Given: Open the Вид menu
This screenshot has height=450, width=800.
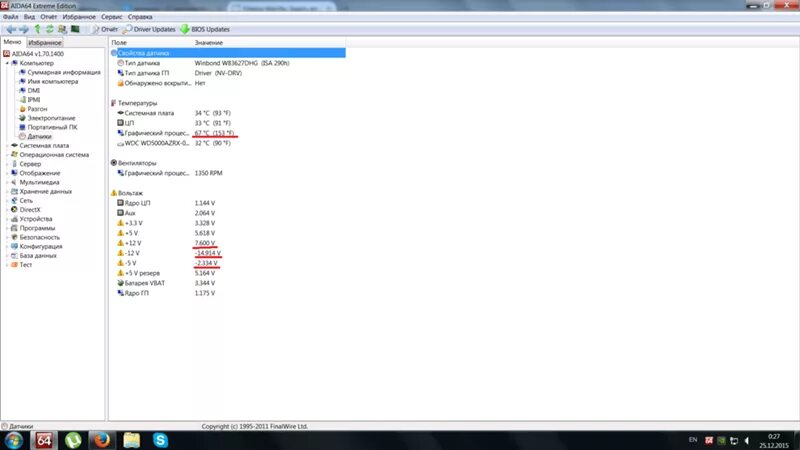Looking at the screenshot, I should [x=29, y=17].
